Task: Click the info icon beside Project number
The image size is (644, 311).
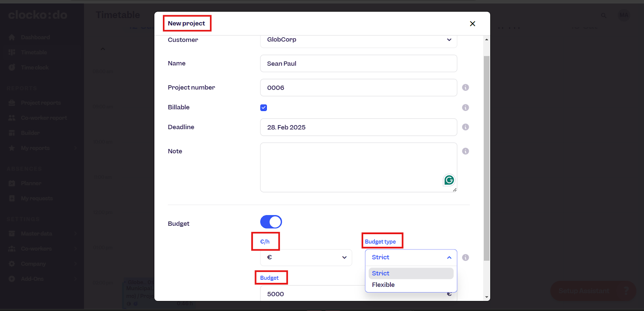Action: [465, 87]
